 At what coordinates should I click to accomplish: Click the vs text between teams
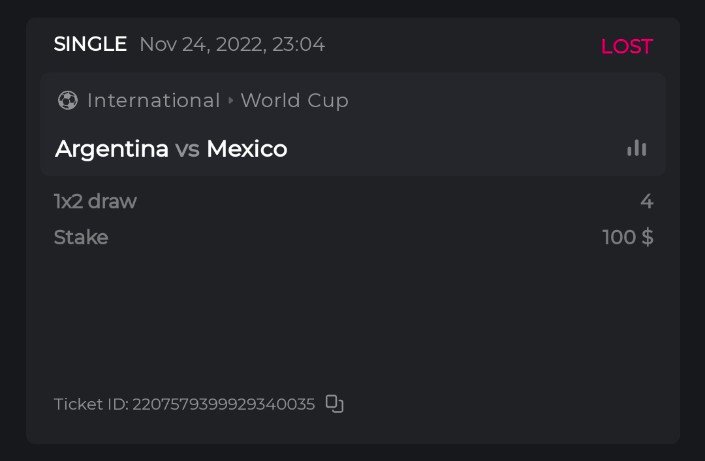click(x=187, y=149)
